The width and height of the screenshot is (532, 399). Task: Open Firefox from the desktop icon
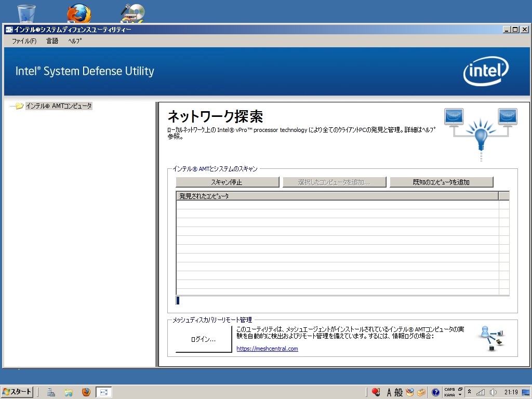[x=79, y=13]
